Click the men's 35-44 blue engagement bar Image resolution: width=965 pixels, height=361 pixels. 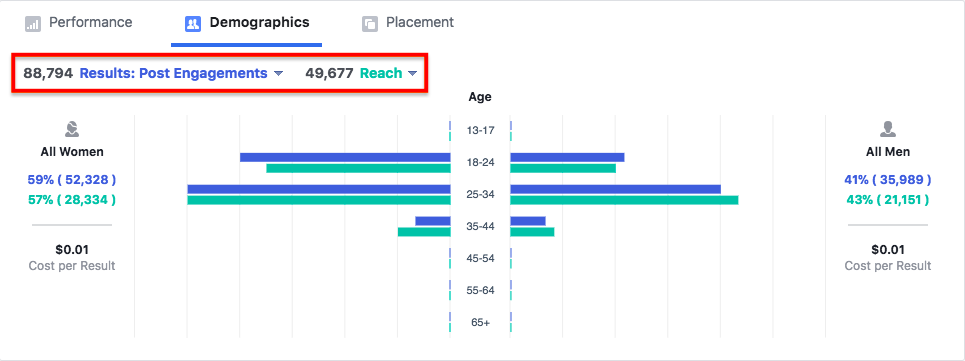pyautogui.click(x=528, y=221)
